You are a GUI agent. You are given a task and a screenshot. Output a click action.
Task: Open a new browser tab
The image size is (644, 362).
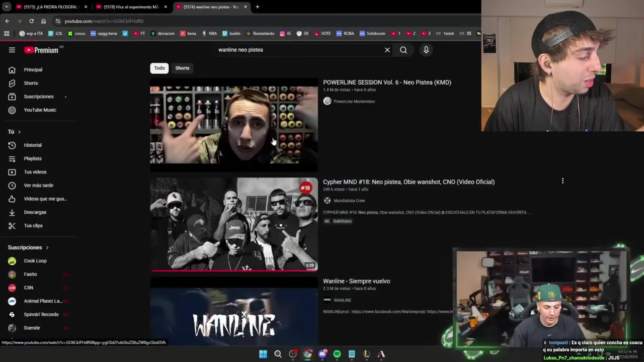point(257,7)
